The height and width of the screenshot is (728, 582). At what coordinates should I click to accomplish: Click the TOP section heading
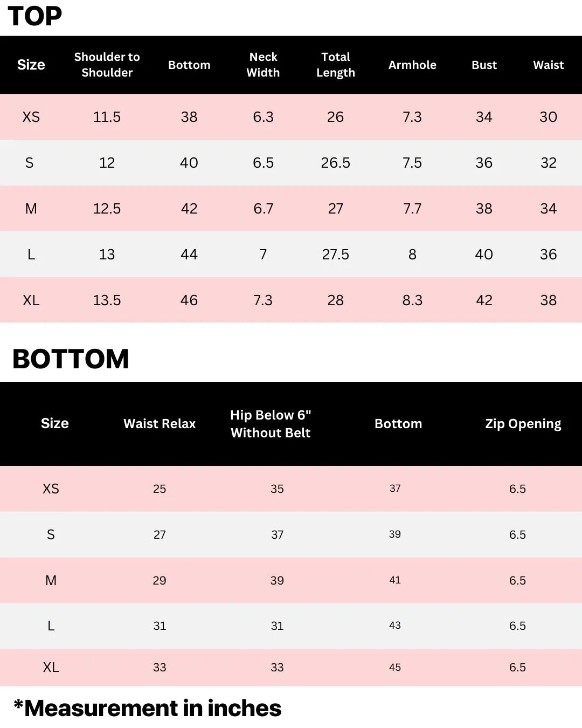(35, 16)
